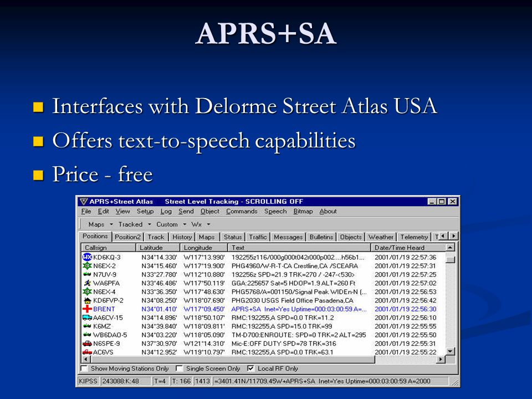Sort by the Callsign column header
Screen dimensions: 532x399
coord(109,248)
